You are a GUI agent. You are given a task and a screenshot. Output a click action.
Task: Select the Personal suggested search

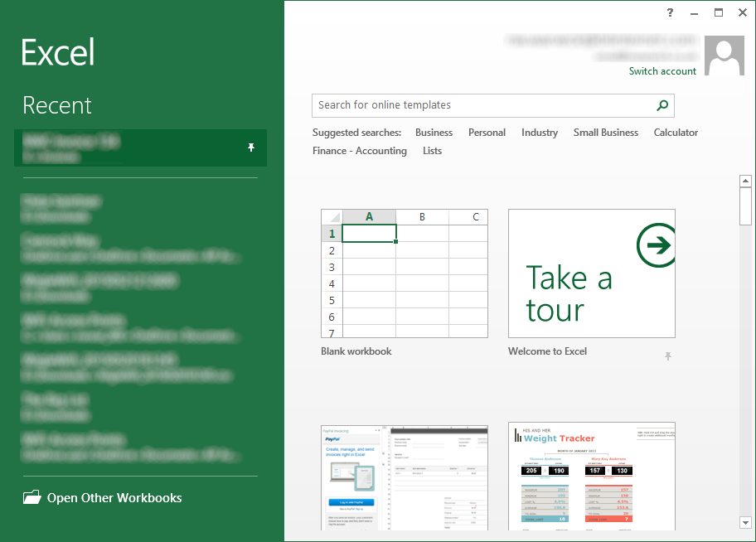pyautogui.click(x=487, y=133)
